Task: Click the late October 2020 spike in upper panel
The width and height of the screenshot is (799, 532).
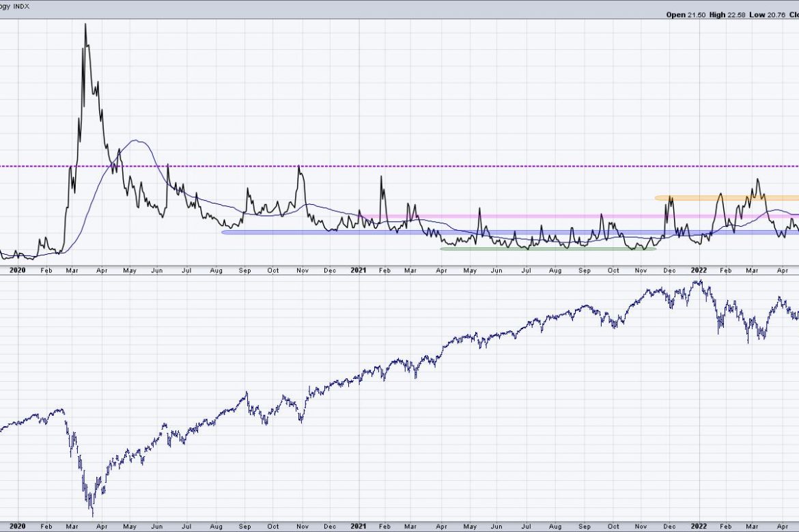Action: pos(299,166)
